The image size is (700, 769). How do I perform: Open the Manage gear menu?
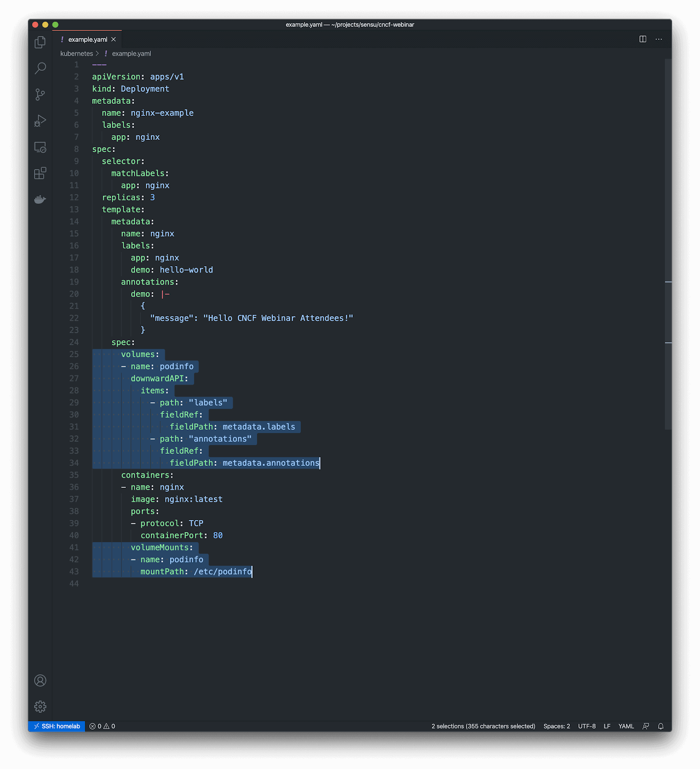[x=40, y=707]
